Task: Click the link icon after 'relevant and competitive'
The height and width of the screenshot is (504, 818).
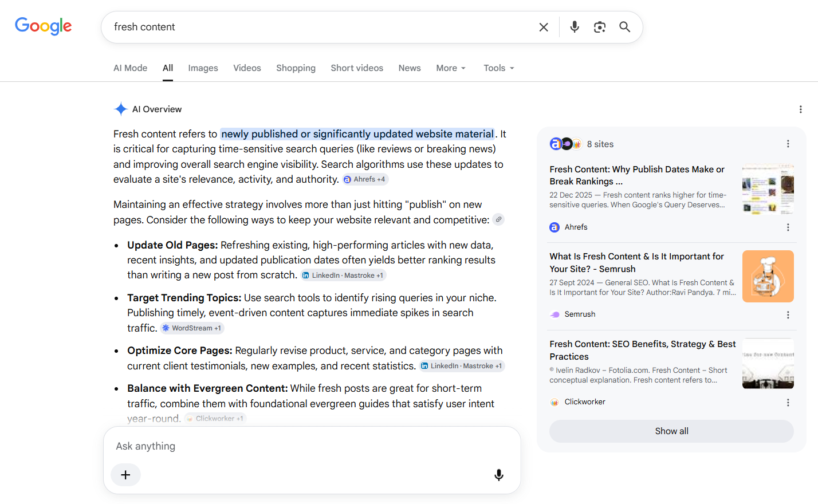Action: [x=499, y=219]
